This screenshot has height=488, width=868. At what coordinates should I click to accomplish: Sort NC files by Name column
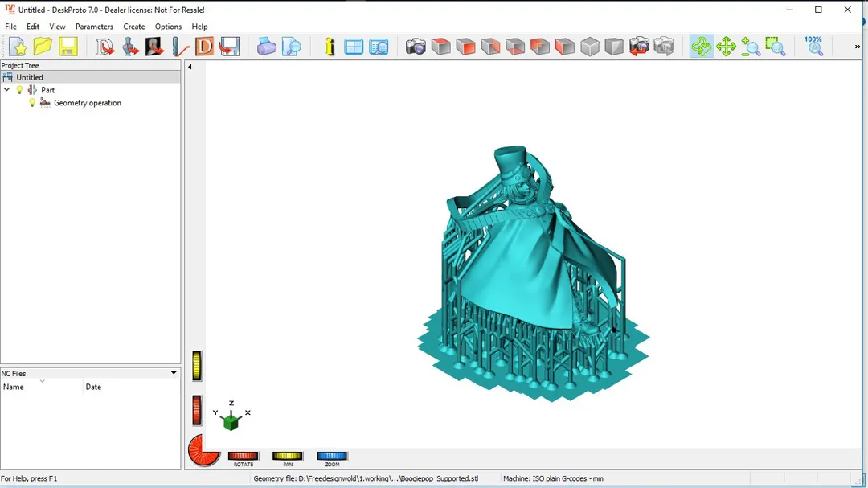pyautogui.click(x=42, y=387)
